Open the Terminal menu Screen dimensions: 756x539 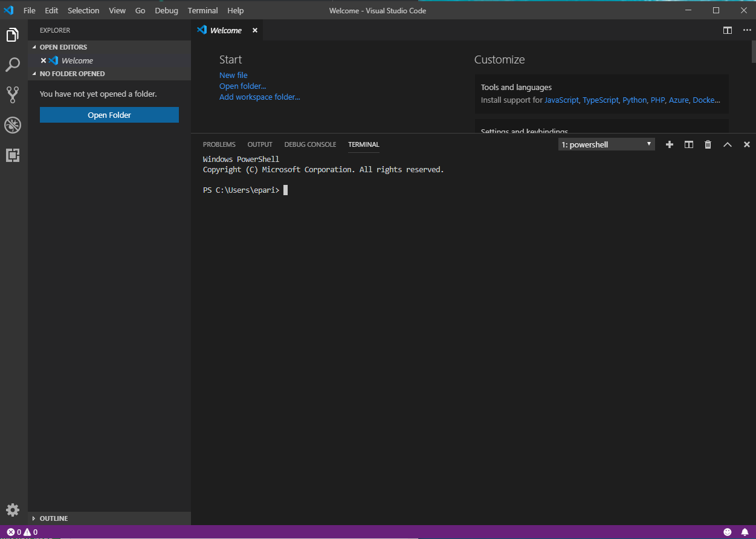[203, 10]
